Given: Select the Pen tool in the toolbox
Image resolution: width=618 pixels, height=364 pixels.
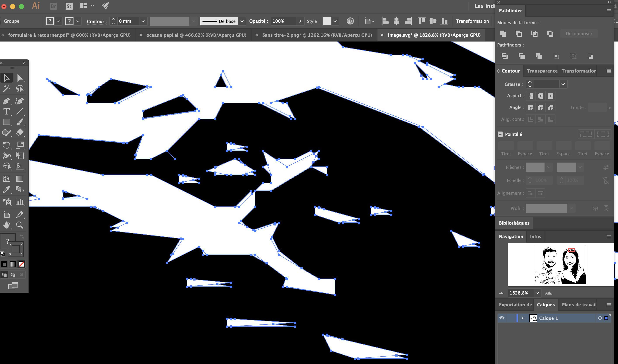Looking at the screenshot, I should (6, 101).
